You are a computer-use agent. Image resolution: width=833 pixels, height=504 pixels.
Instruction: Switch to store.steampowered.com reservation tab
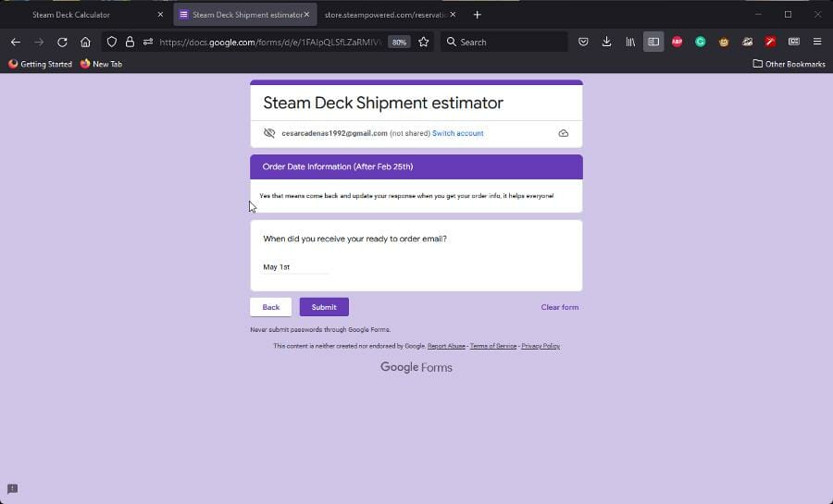tap(386, 15)
